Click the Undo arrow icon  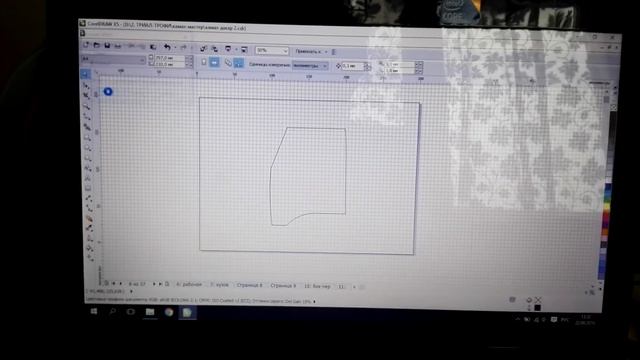(167, 47)
